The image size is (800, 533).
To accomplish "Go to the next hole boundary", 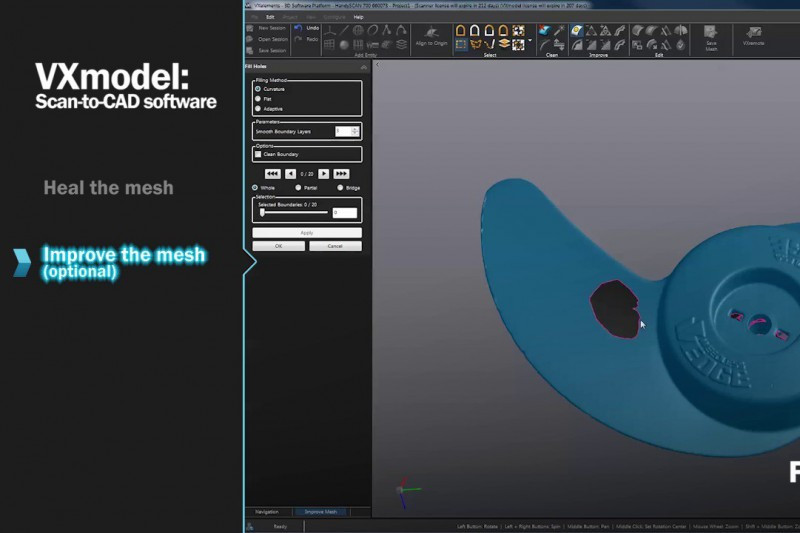I will coord(323,174).
